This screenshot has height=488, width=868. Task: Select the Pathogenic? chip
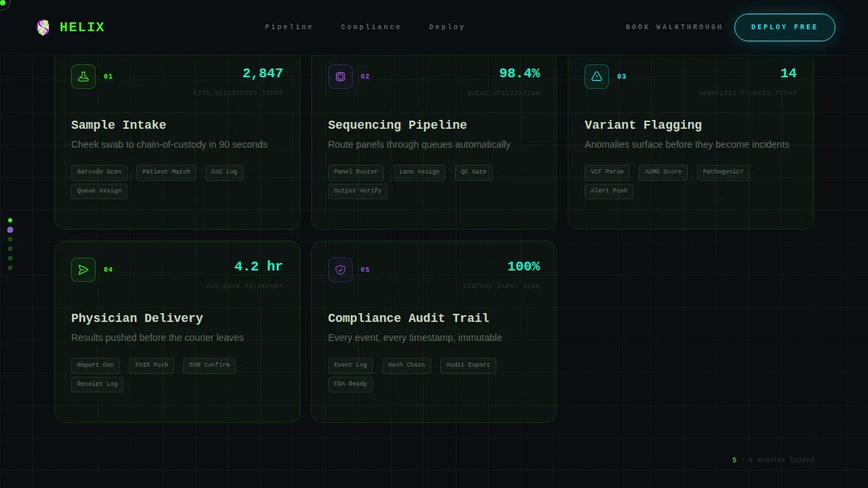(723, 172)
